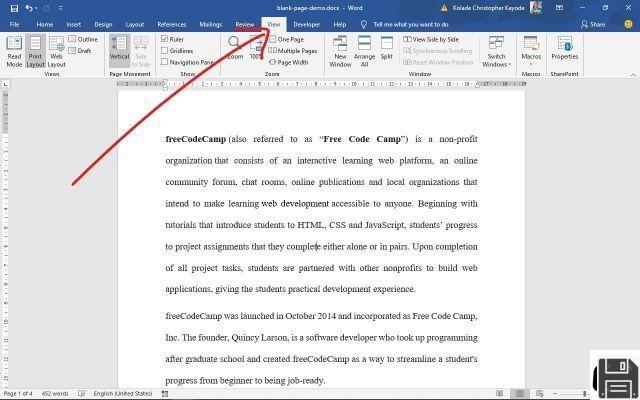The height and width of the screenshot is (400, 640).
Task: Click the 452 words count
Action: 55,394
